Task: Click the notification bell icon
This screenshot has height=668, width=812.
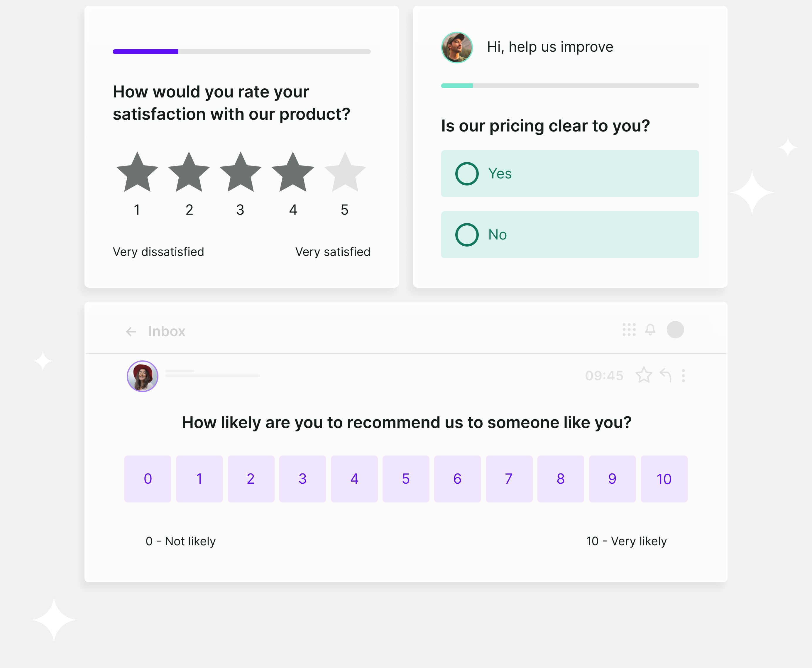Action: [x=650, y=330]
